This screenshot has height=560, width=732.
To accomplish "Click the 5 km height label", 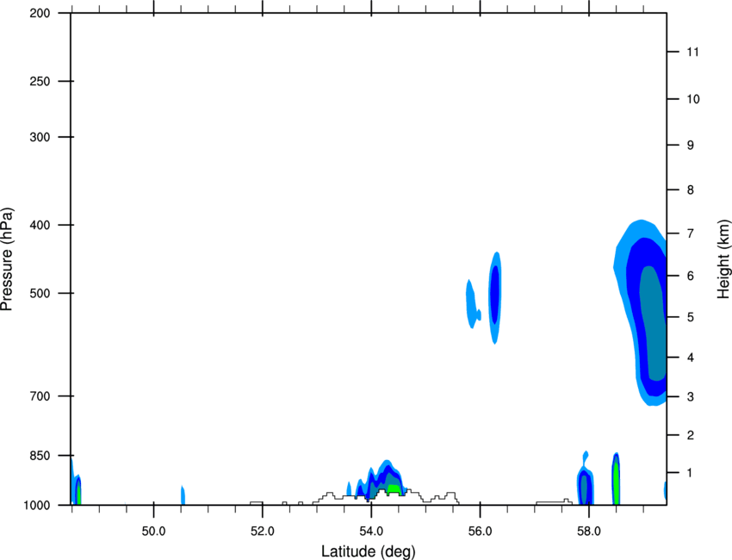I will point(691,317).
